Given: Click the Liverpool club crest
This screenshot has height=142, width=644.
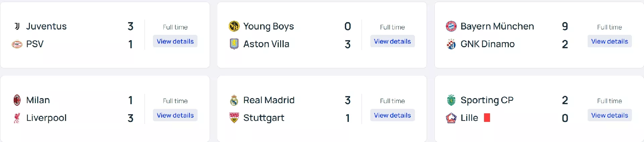Looking at the screenshot, I should coord(17,118).
